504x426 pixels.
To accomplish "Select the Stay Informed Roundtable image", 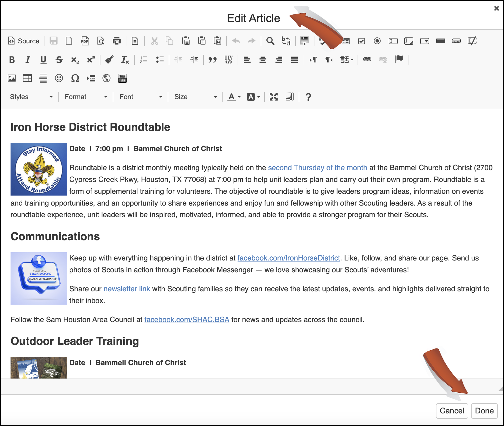I will click(x=39, y=169).
